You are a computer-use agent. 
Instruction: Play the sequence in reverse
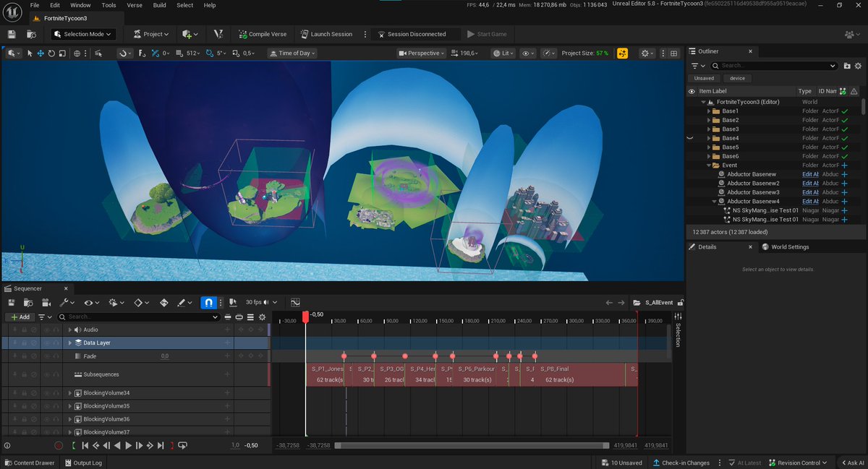pos(118,446)
